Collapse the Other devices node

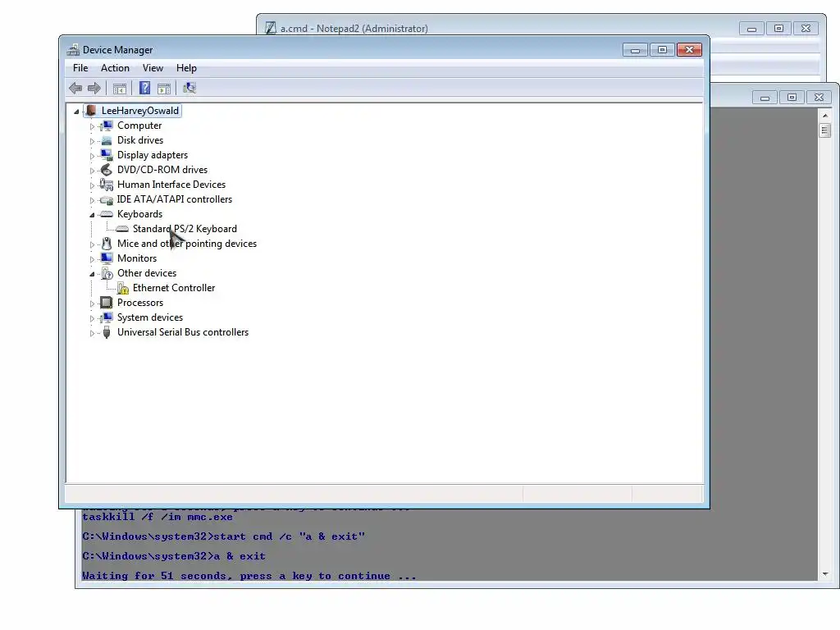pyautogui.click(x=92, y=274)
